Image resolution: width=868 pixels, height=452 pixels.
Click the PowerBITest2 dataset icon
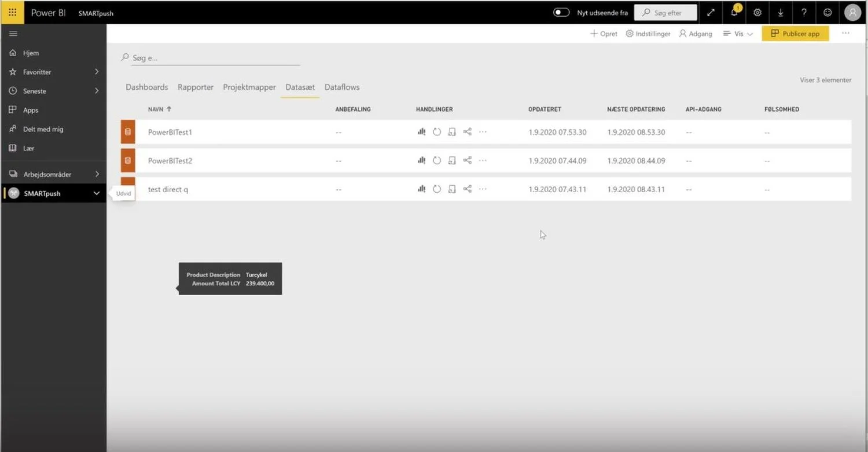pos(128,160)
